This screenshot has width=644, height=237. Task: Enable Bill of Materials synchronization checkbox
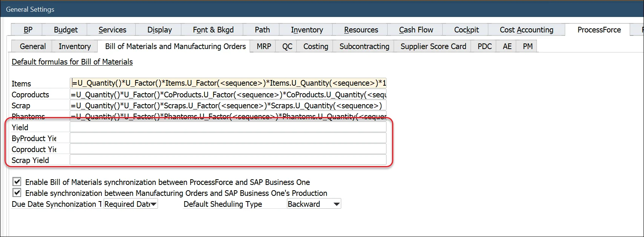tap(17, 182)
